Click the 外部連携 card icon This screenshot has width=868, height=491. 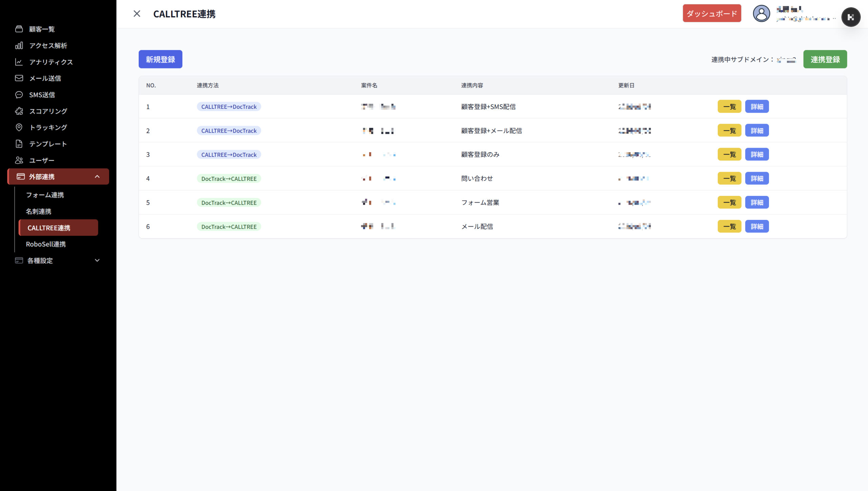coord(21,177)
